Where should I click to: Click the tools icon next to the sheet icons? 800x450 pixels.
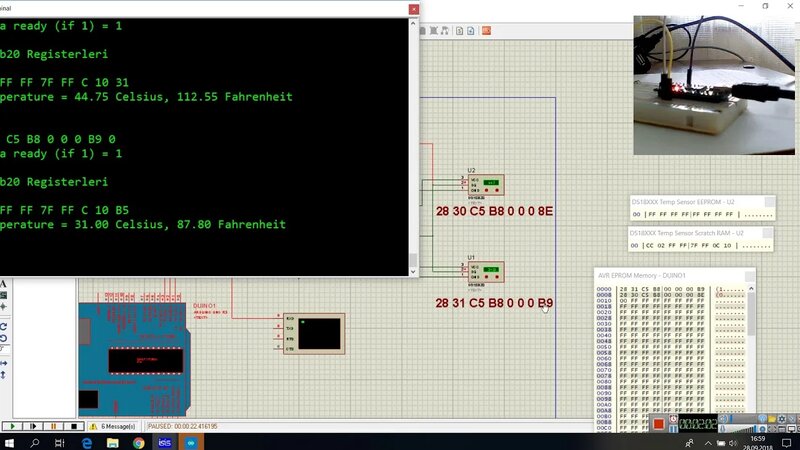pyautogui.click(x=445, y=31)
